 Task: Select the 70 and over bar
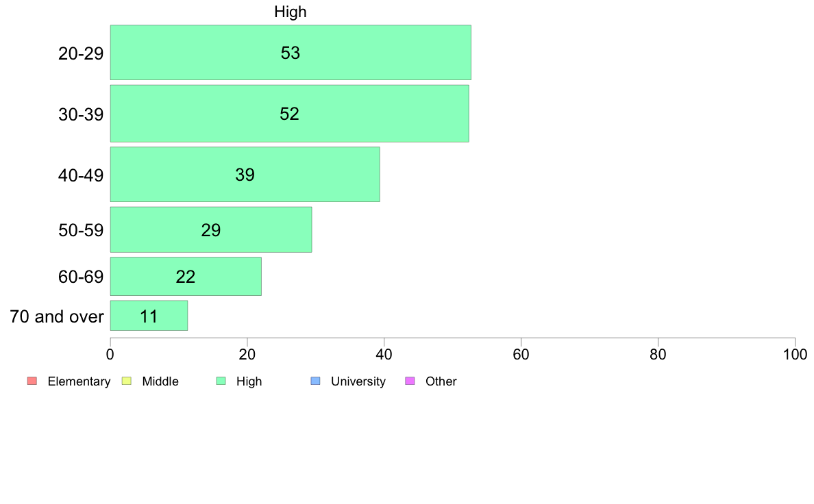click(149, 316)
